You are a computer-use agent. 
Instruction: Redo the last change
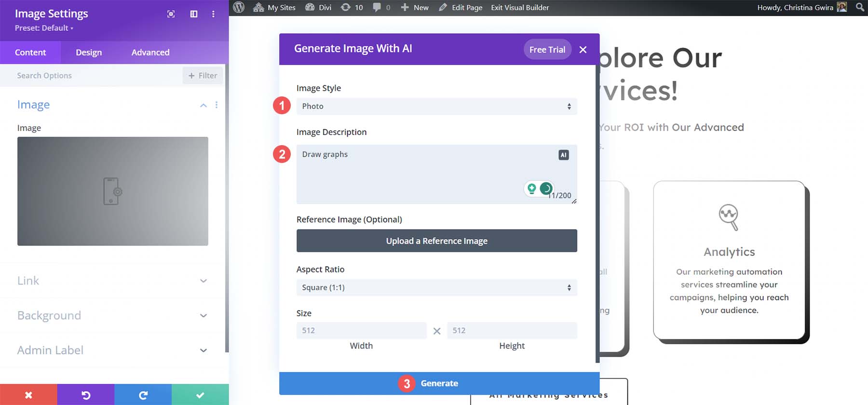(143, 395)
